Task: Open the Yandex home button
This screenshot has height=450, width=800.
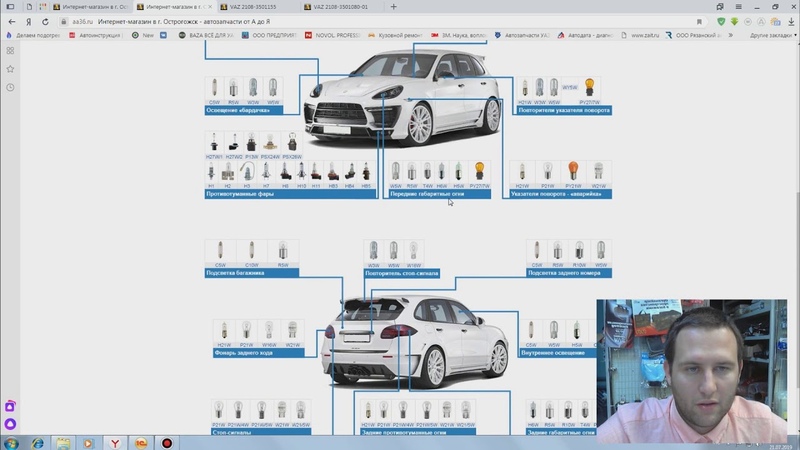Action: (x=29, y=21)
